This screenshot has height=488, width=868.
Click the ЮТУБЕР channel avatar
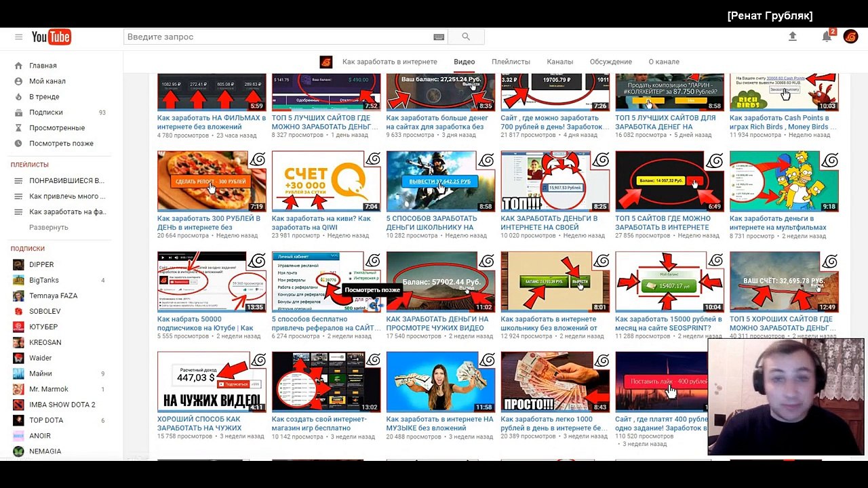click(18, 327)
